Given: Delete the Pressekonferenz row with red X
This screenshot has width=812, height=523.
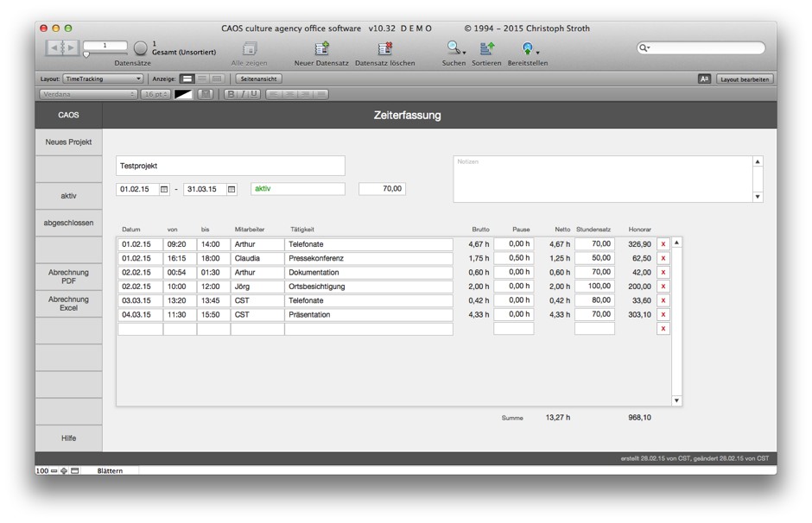Looking at the screenshot, I should click(663, 258).
